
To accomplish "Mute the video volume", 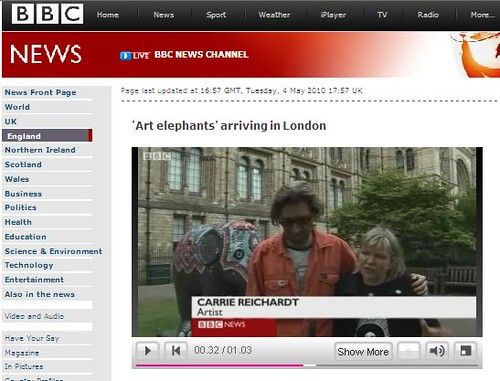I will pyautogui.click(x=437, y=351).
